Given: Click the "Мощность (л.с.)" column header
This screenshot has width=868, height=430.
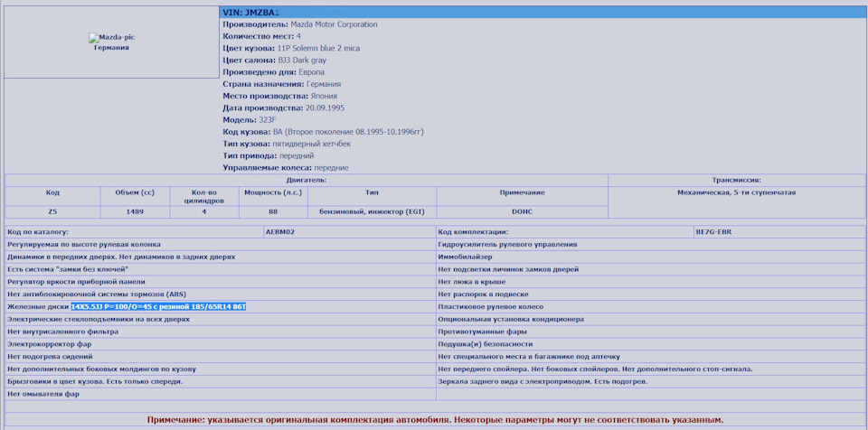Looking at the screenshot, I should [x=273, y=196].
